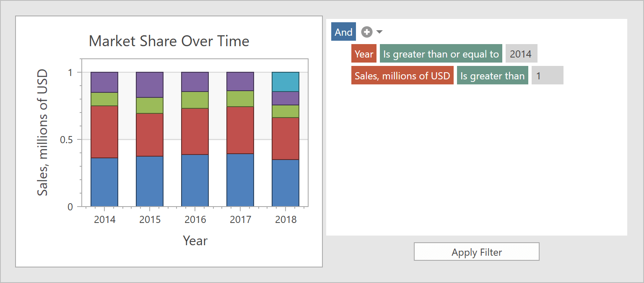
Task: Click the 'Market Share Over Time' chart title
Action: pos(169,41)
